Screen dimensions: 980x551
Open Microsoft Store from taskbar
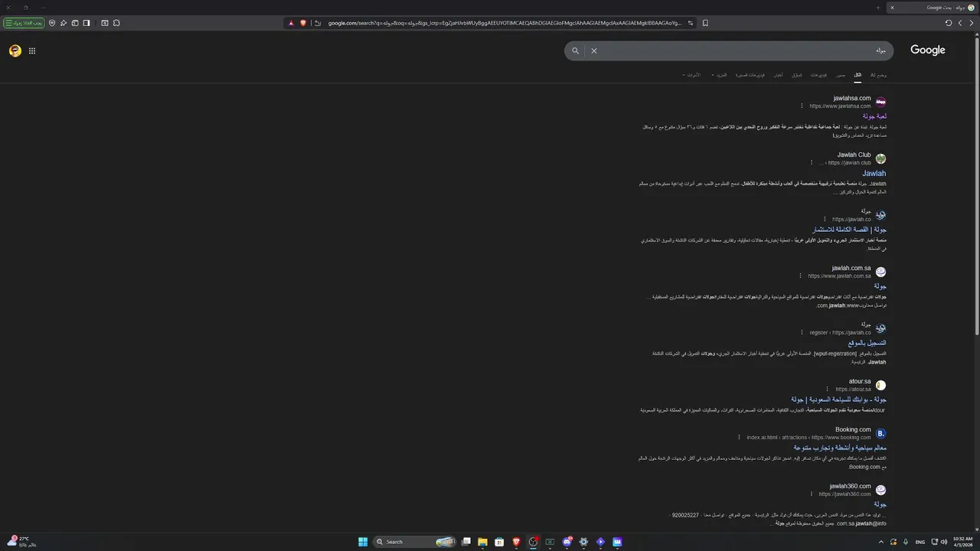click(x=499, y=542)
